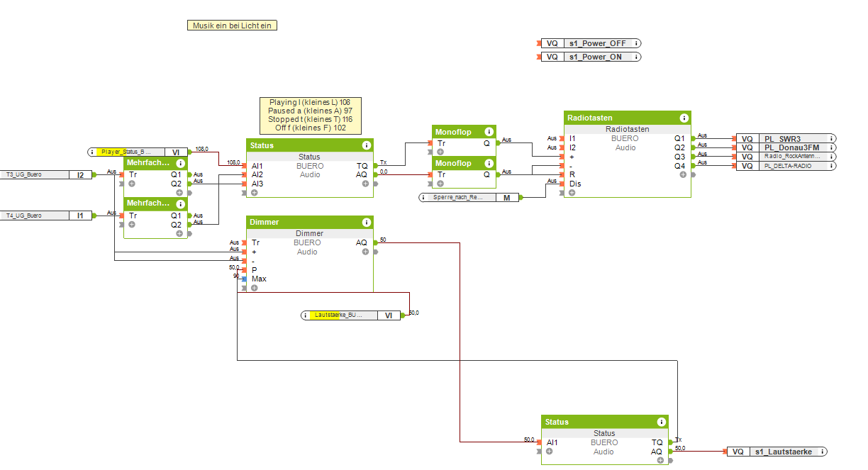Click the AI3 input on the Status block
The height and width of the screenshot is (470, 868).
pyautogui.click(x=257, y=184)
